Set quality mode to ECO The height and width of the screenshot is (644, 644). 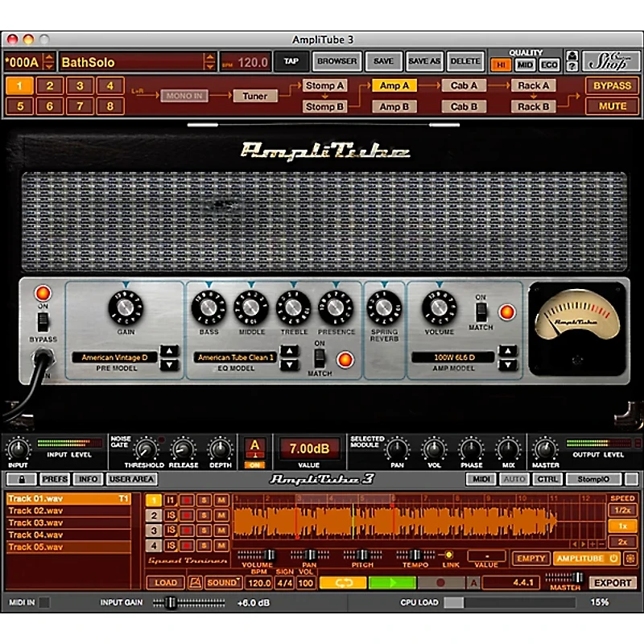point(550,64)
